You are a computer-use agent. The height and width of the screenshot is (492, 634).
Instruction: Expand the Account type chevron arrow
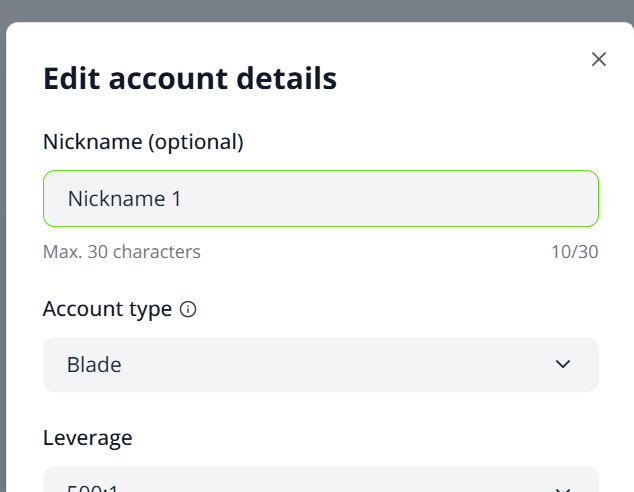pyautogui.click(x=562, y=364)
